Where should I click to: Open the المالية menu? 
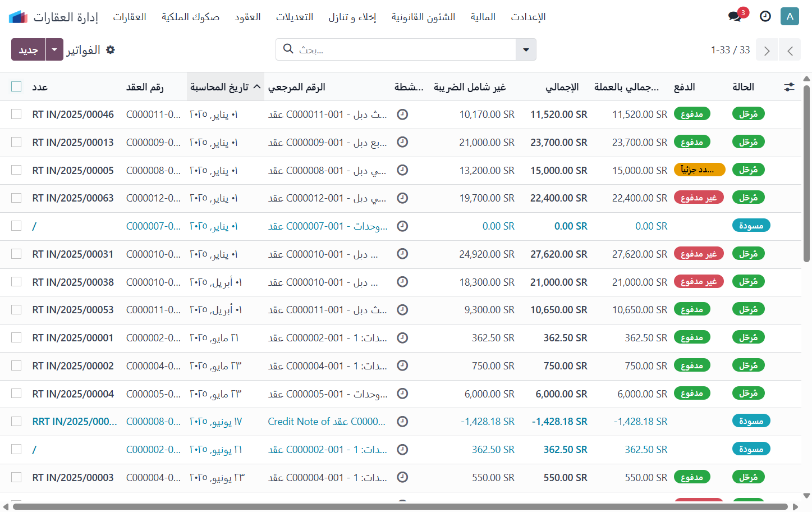483,17
